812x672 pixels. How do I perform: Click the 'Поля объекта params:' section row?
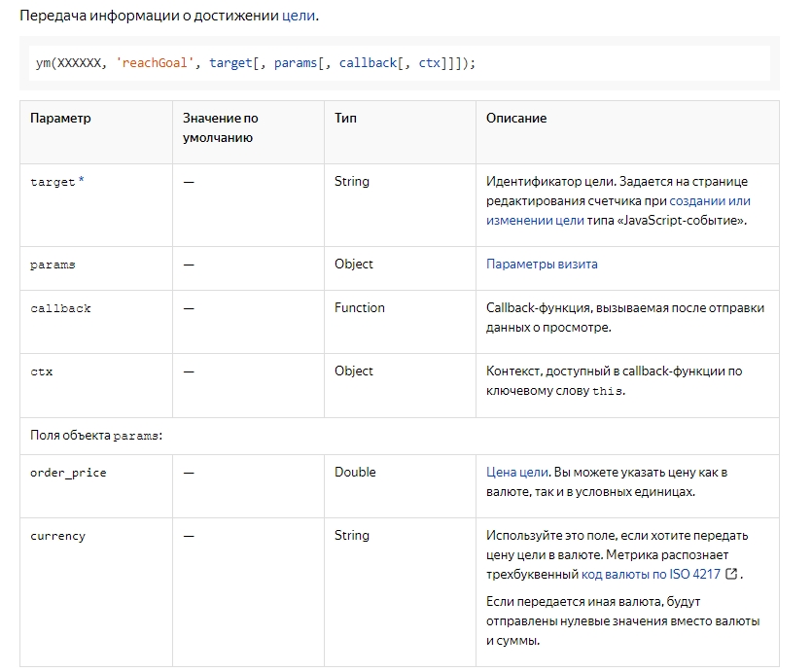(400, 436)
